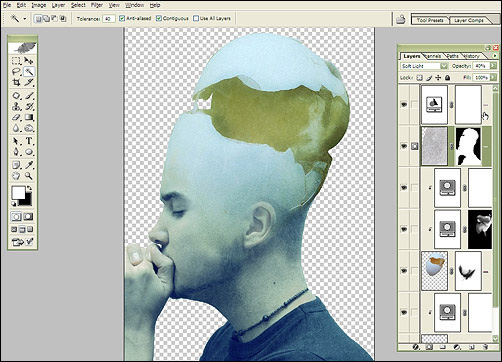The width and height of the screenshot is (502, 362).
Task: Select the Hand tool
Action: pyautogui.click(x=16, y=176)
